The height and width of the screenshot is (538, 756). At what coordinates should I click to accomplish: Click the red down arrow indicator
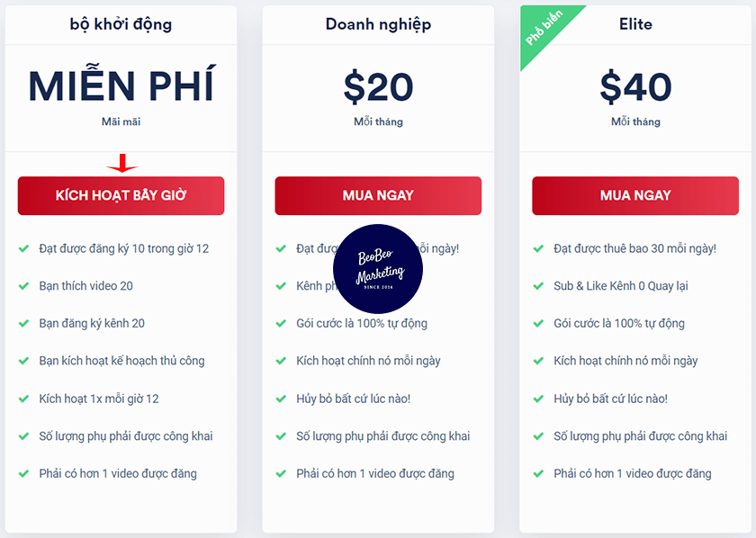click(x=122, y=164)
